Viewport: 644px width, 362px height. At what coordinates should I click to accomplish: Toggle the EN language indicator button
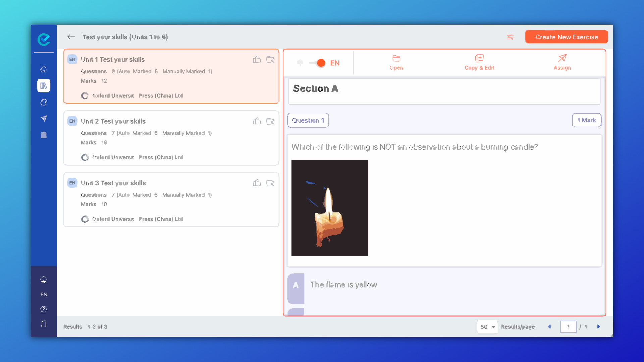(318, 62)
